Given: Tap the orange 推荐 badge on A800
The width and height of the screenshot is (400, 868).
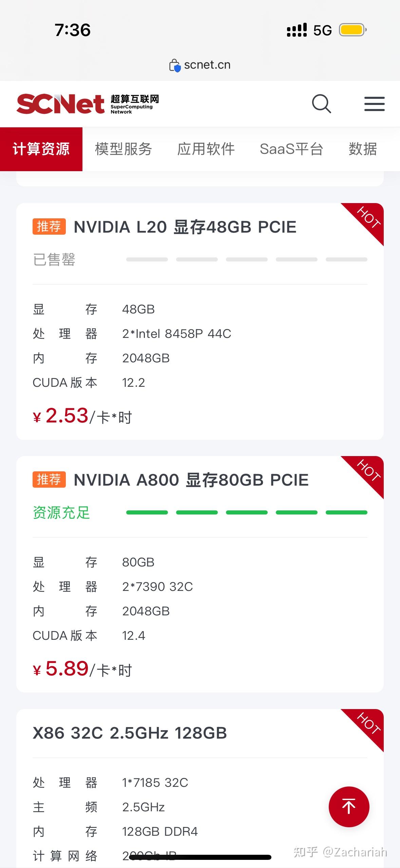Looking at the screenshot, I should tap(49, 480).
